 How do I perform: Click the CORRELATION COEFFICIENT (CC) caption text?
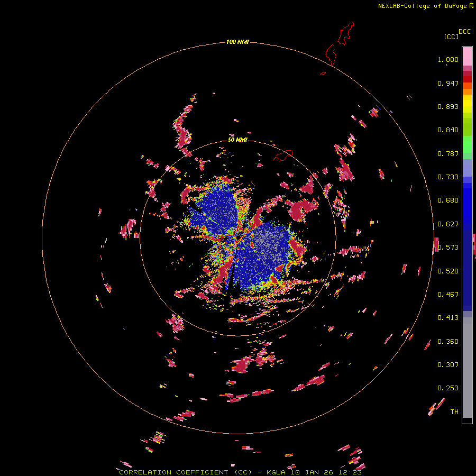[x=185, y=472]
